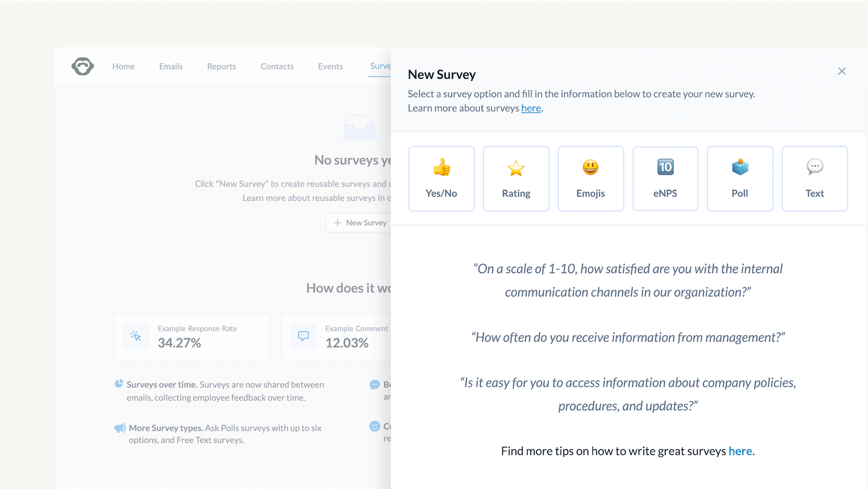Screen dimensions: 868x489
Task: Choose the eNPS survey option
Action: point(665,179)
